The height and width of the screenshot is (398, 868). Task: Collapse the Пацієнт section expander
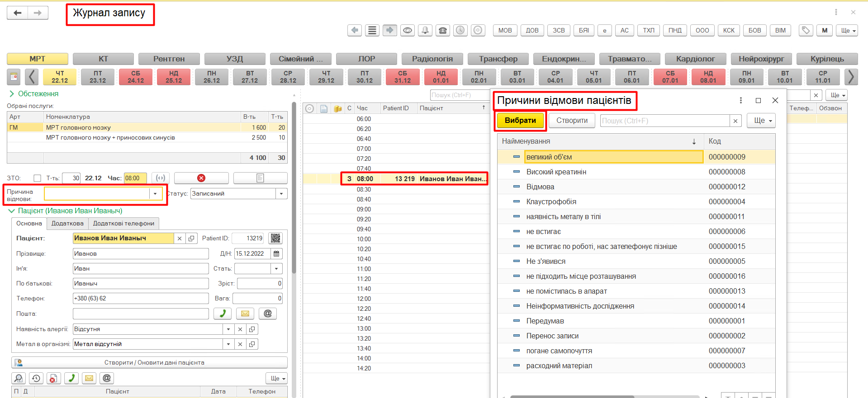[x=11, y=211]
